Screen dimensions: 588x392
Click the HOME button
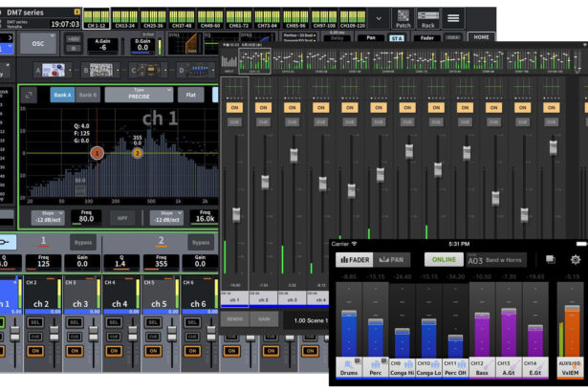(481, 37)
